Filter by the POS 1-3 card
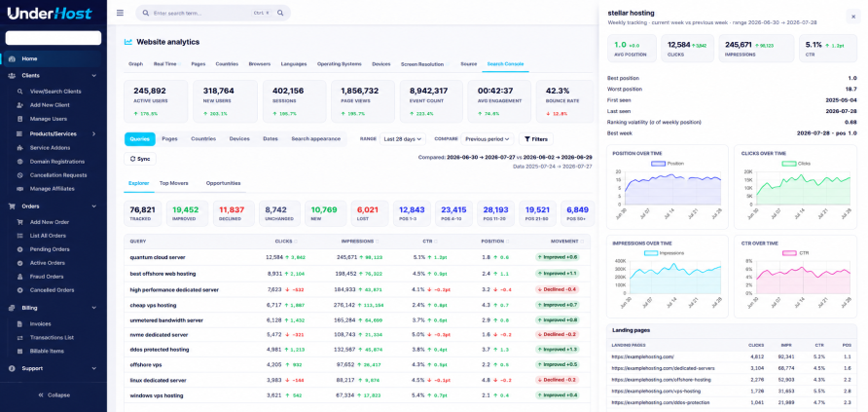Screen dimensions: 868x412 (412, 213)
